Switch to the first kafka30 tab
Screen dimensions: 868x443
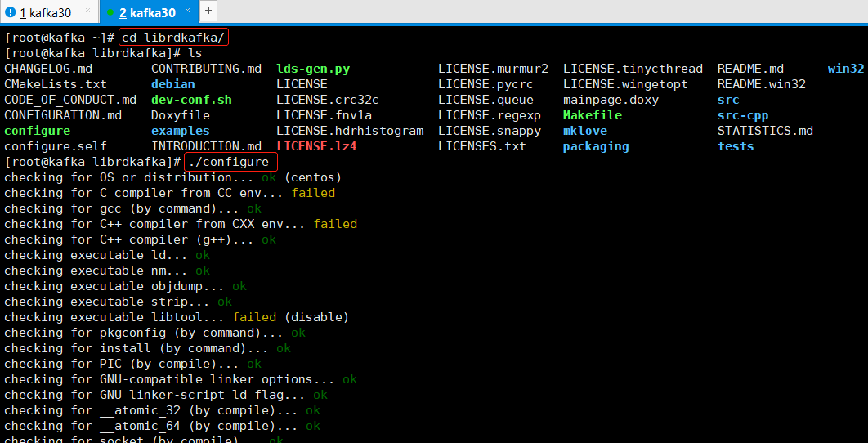[49, 11]
